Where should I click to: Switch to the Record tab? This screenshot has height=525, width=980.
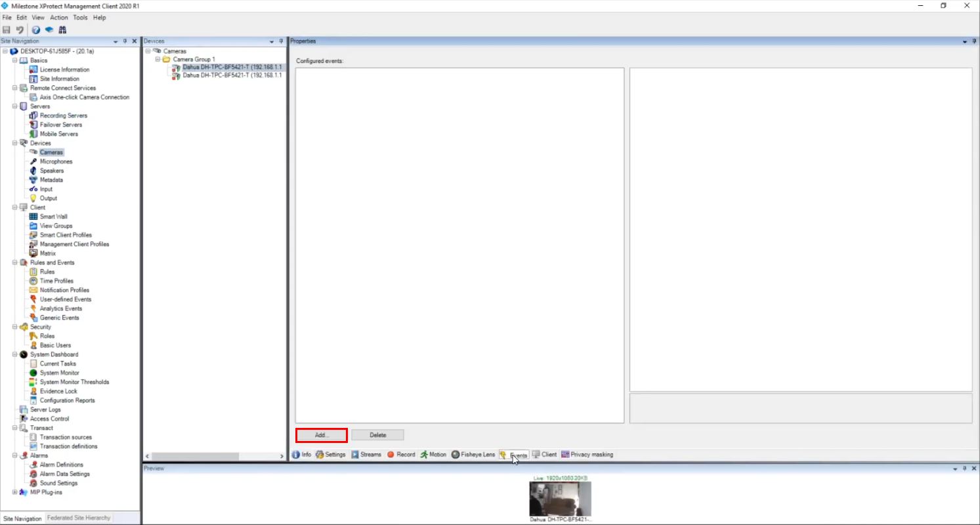(x=401, y=454)
